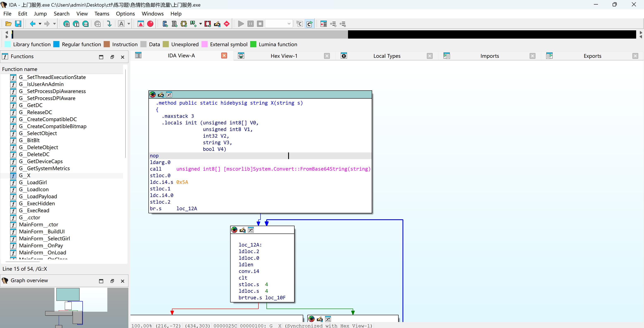
Task: Click the Open file toolbar icon
Action: point(8,24)
